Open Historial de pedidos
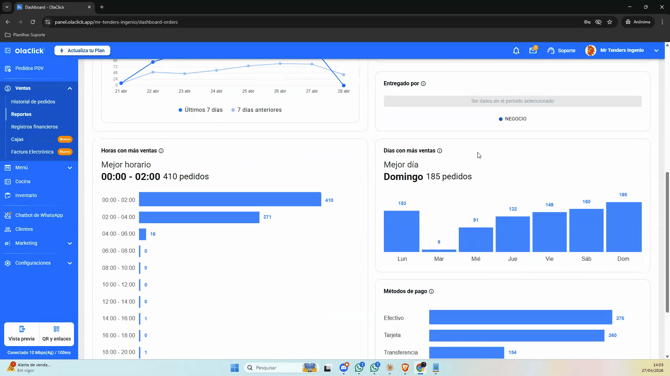The width and height of the screenshot is (670, 376). 33,102
